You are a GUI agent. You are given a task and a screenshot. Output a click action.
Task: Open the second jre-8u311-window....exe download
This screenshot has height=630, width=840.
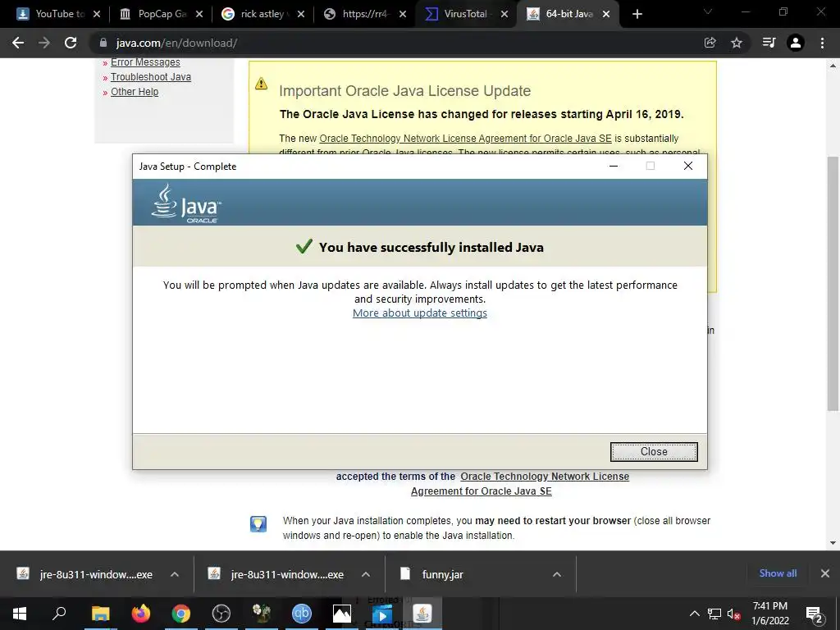(x=287, y=574)
